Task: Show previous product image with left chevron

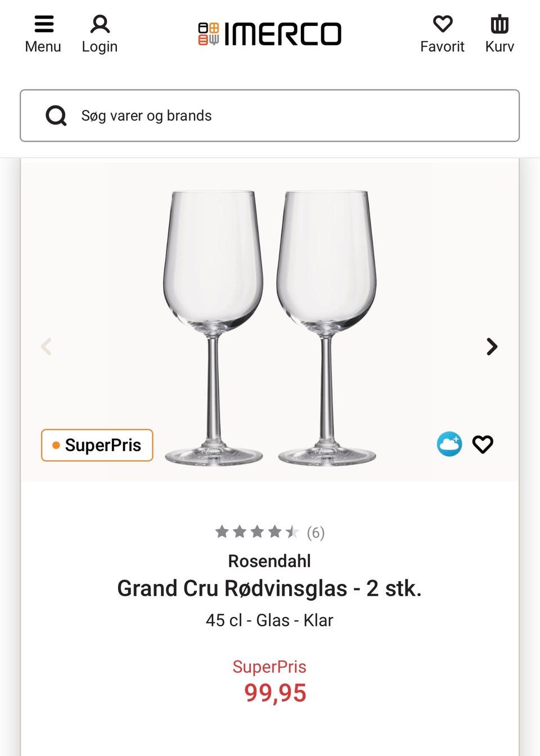Action: coord(47,346)
